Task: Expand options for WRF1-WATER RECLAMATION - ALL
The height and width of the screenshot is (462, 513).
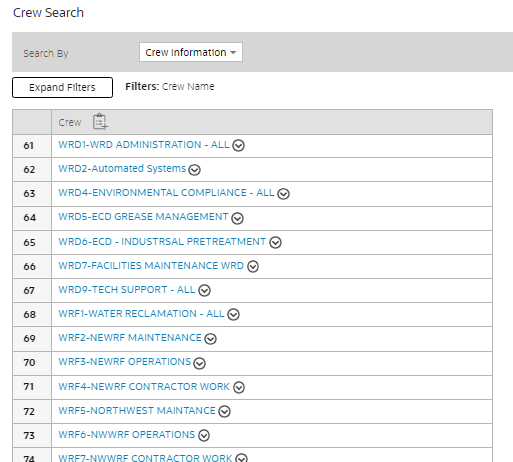Action: 233,314
